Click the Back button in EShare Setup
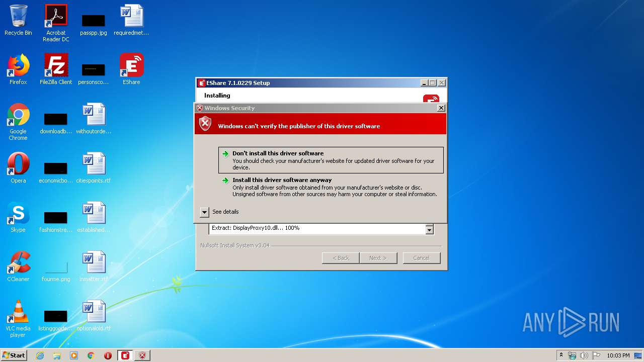The image size is (644, 362). coord(341,258)
